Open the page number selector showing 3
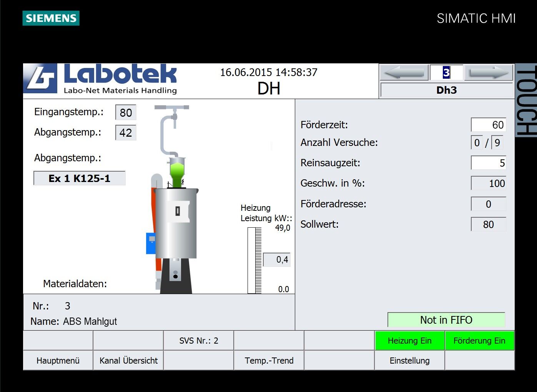Image resolution: width=537 pixels, height=392 pixels. point(446,72)
